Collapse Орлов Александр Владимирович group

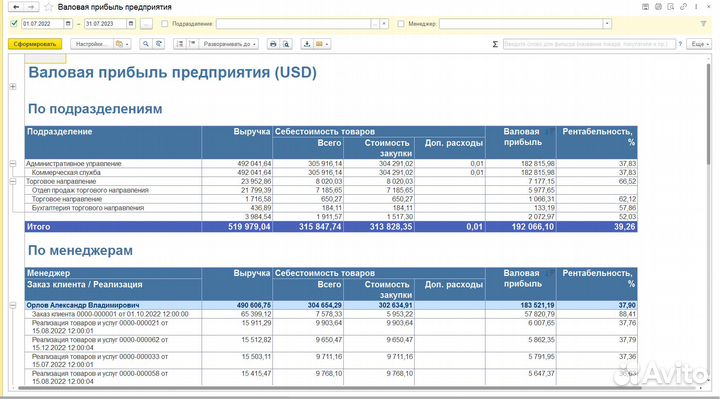click(x=13, y=305)
